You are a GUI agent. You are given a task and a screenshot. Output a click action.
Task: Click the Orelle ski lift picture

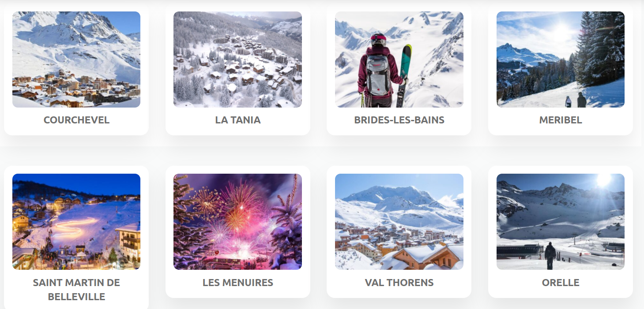coord(560,221)
